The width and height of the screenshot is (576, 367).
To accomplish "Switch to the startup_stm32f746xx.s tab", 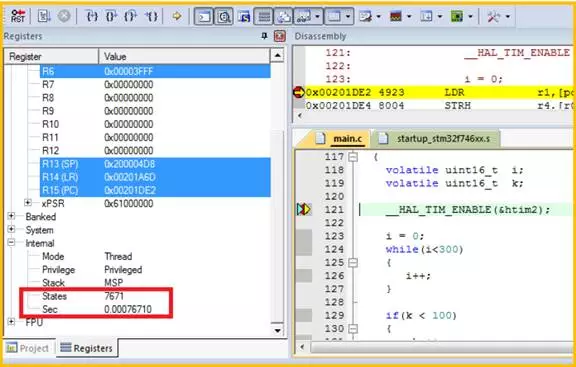I will pos(436,139).
